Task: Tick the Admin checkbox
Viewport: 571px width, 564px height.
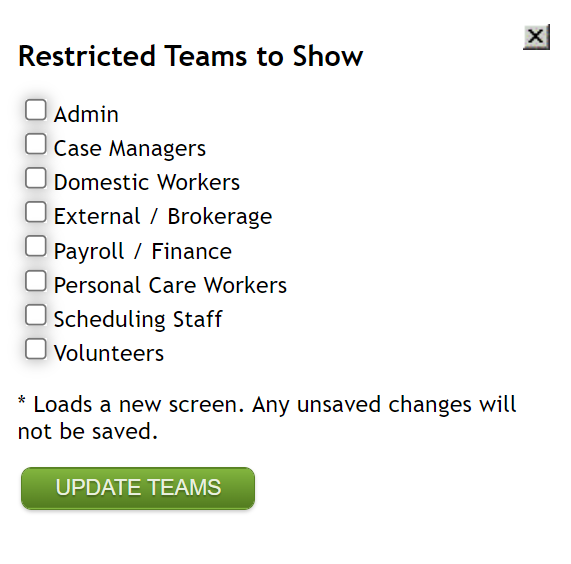Action: pyautogui.click(x=36, y=110)
